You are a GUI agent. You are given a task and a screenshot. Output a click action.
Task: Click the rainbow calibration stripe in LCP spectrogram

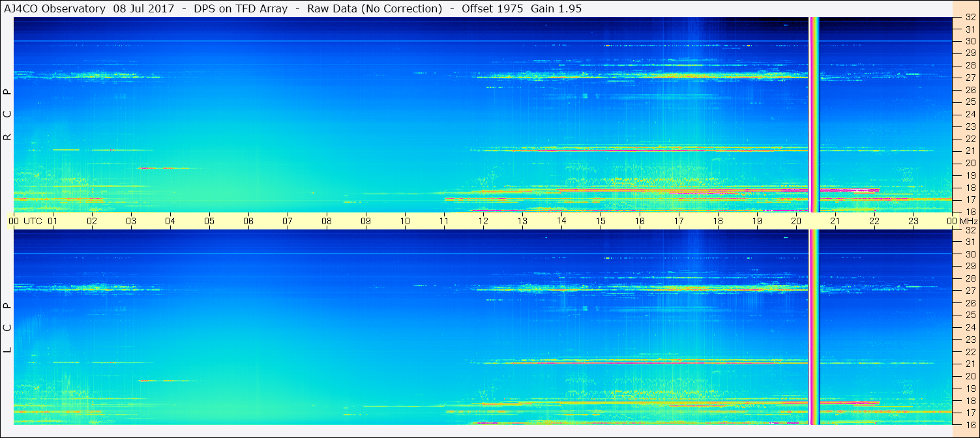click(814, 327)
